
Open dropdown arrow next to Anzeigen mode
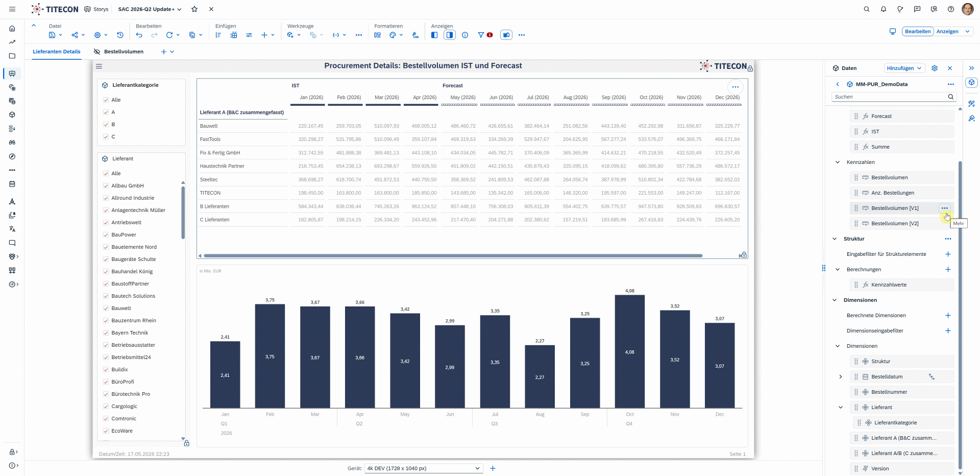[967, 31]
